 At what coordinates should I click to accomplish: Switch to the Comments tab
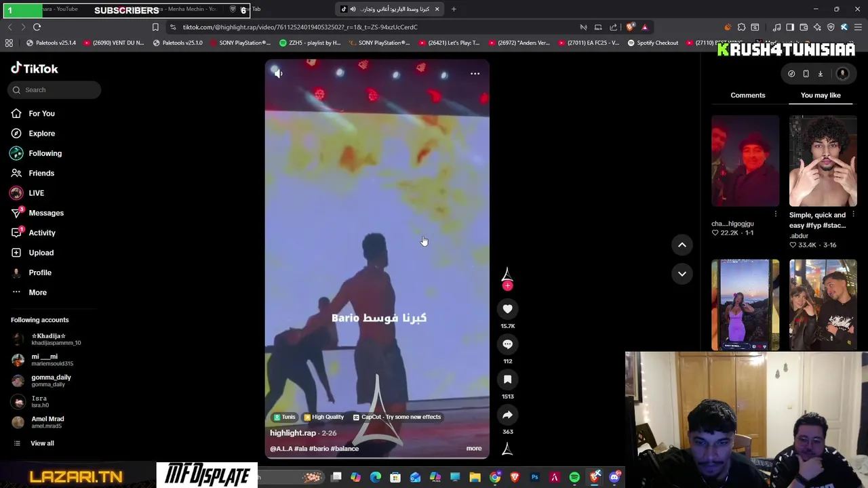(748, 95)
